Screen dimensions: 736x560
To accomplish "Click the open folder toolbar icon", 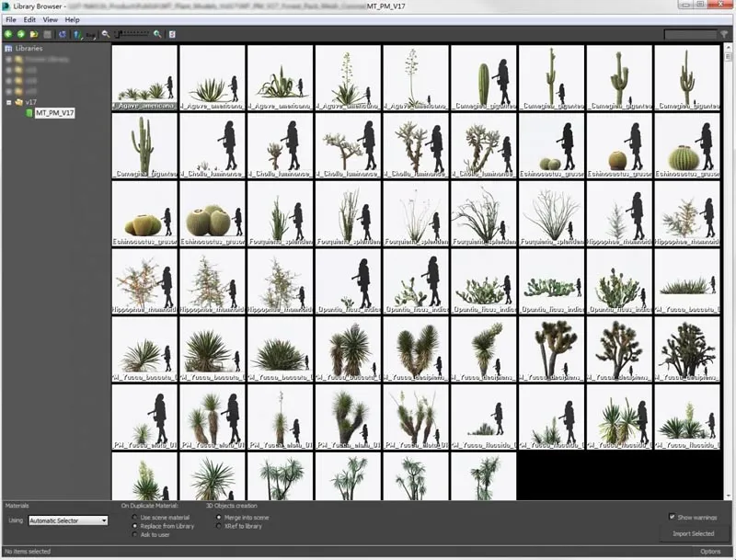I will (33, 34).
